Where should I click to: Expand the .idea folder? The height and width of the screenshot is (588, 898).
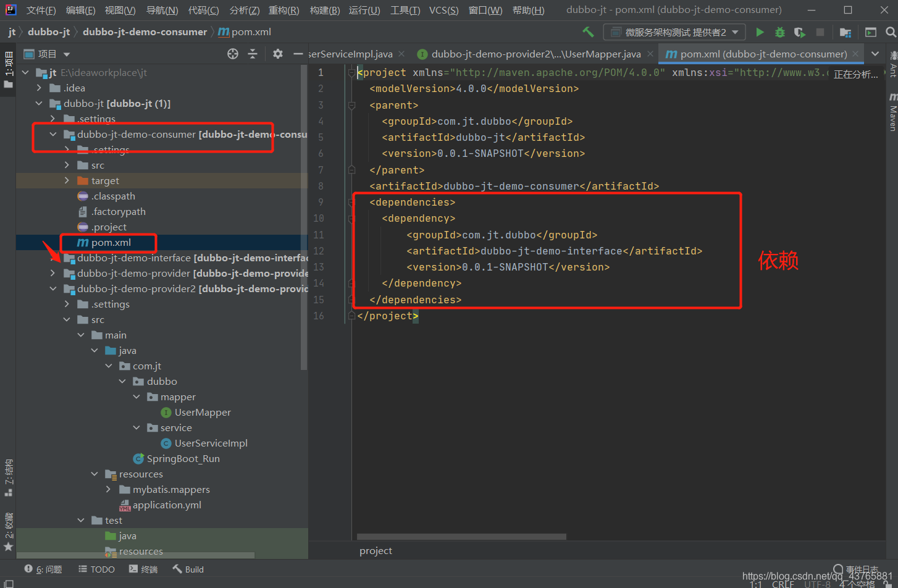point(40,88)
